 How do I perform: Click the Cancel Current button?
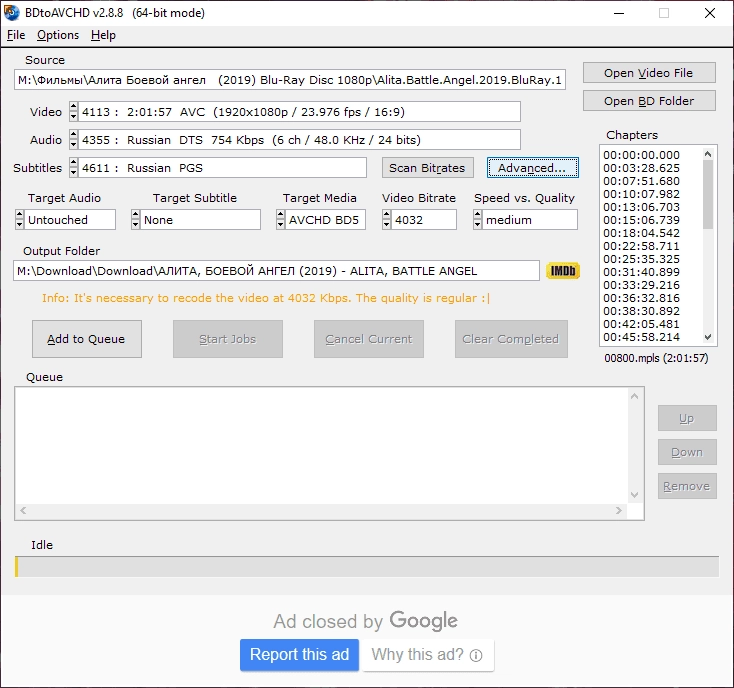click(x=369, y=339)
